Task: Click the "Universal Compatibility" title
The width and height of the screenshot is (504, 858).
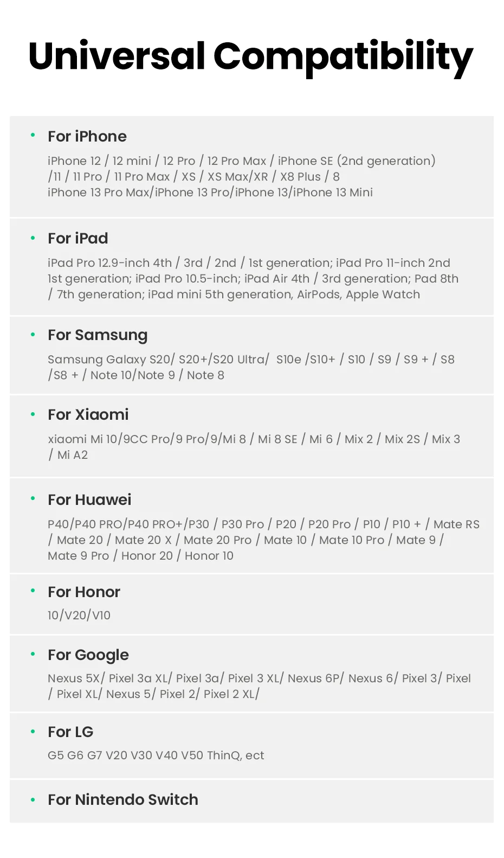Action: point(251,57)
